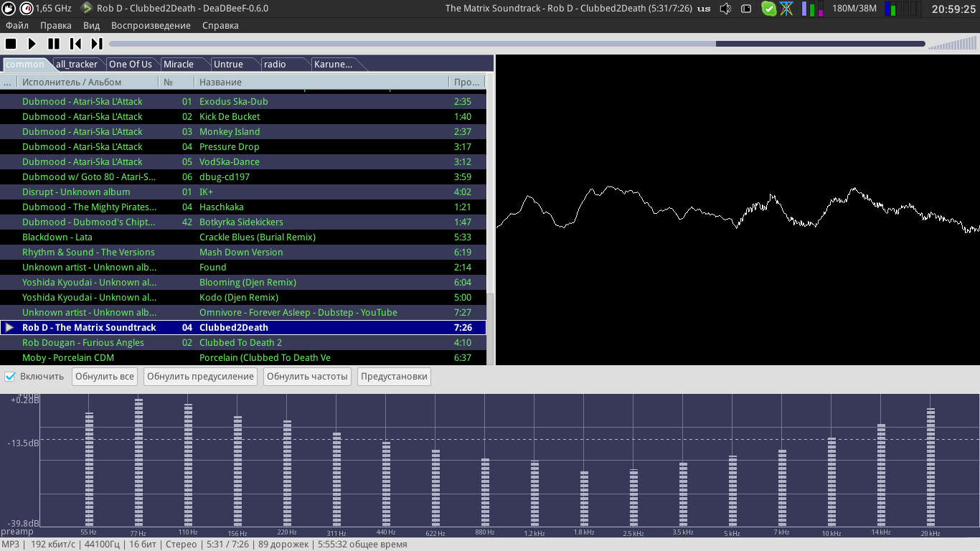Skip to the next track
This screenshot has height=551, width=980.
97,44
